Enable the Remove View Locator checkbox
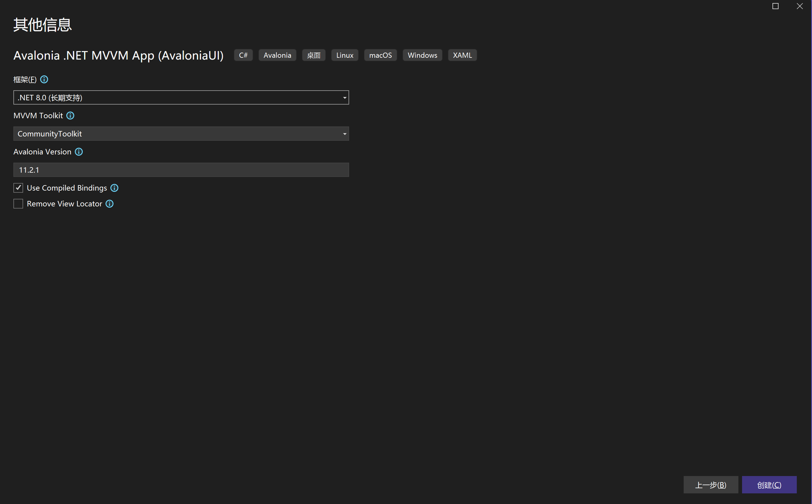812x504 pixels. pyautogui.click(x=18, y=204)
